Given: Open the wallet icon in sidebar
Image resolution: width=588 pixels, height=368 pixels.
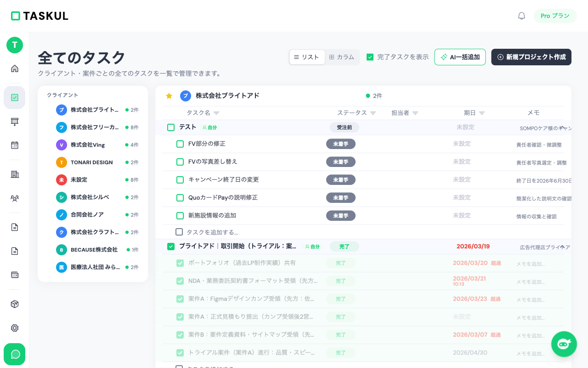Looking at the screenshot, I should pyautogui.click(x=15, y=275).
